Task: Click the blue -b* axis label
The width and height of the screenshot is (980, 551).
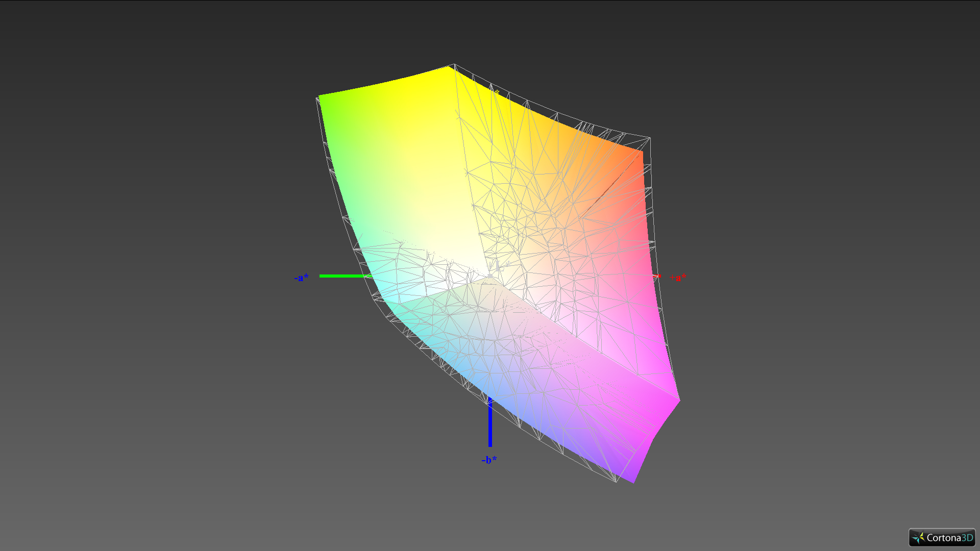Action: [x=489, y=460]
